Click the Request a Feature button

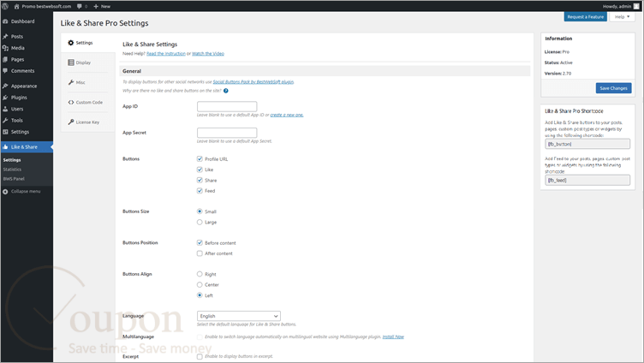point(585,17)
